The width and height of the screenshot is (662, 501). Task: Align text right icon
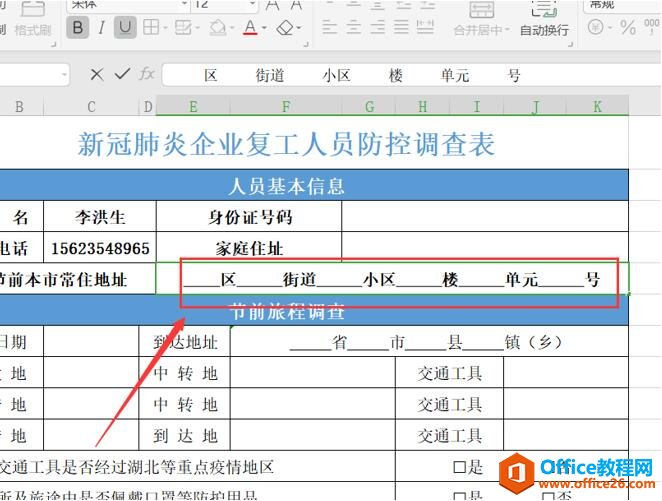pos(377,27)
